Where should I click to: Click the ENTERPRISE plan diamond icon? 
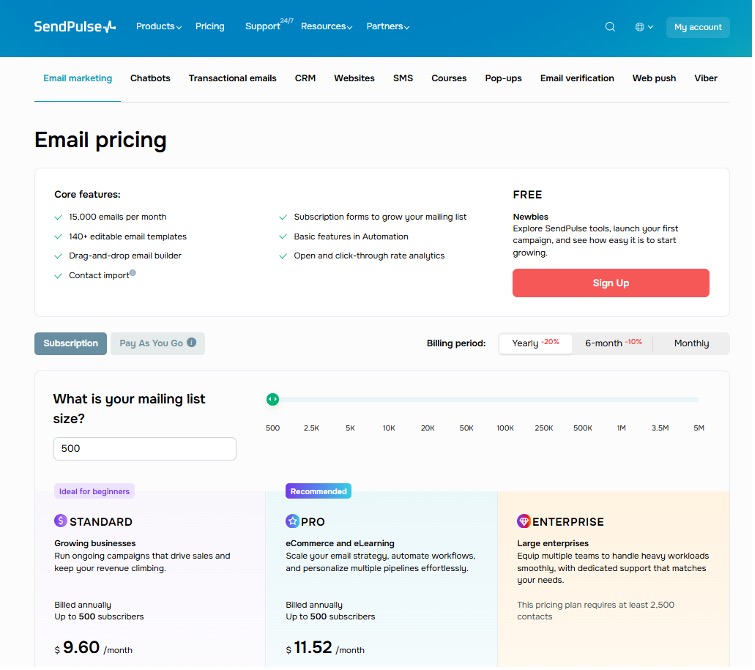(525, 522)
